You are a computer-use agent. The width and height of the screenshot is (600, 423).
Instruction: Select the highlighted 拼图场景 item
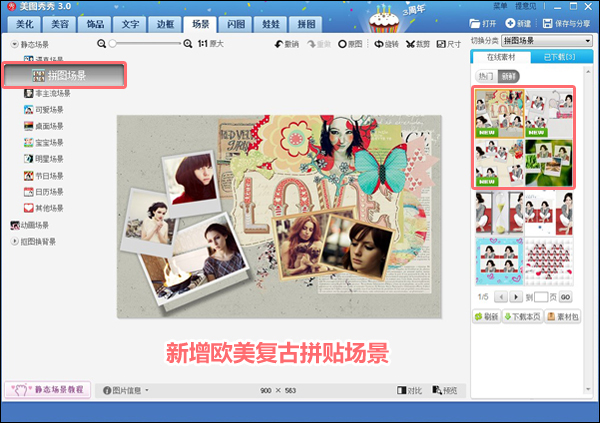click(x=64, y=75)
